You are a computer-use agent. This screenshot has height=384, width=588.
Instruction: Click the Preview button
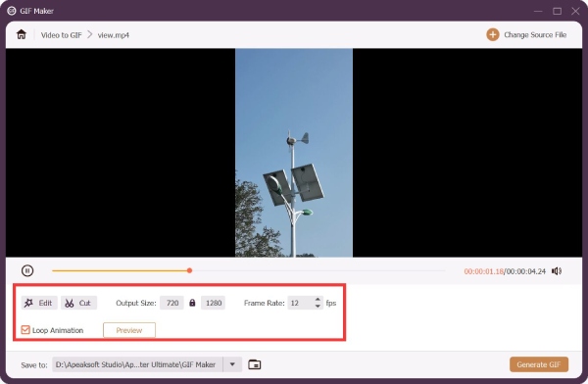[129, 330]
